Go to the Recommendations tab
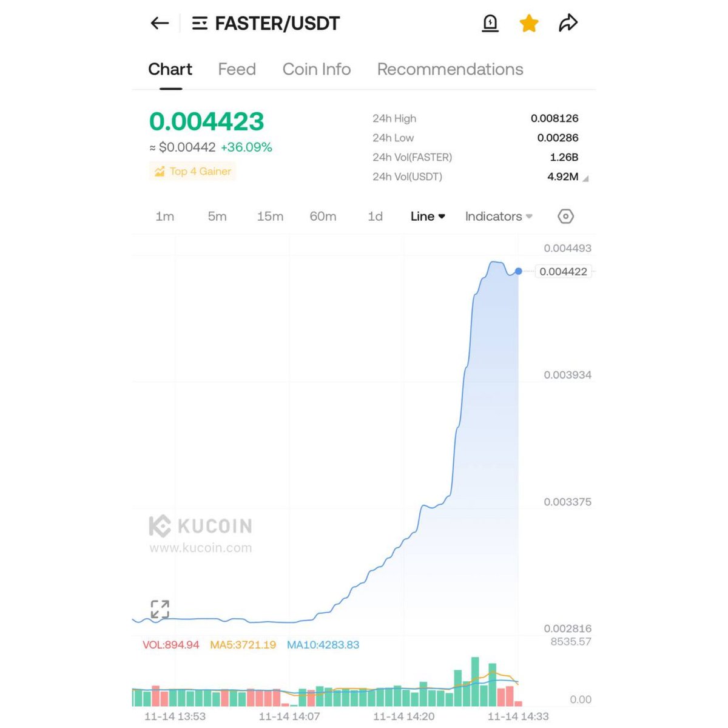 [450, 69]
